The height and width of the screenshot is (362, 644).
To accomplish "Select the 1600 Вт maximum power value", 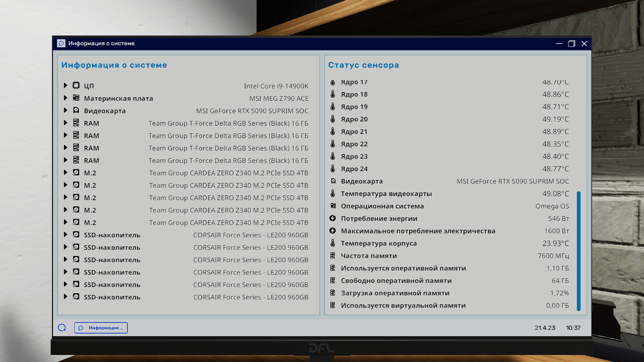I will click(x=557, y=231).
